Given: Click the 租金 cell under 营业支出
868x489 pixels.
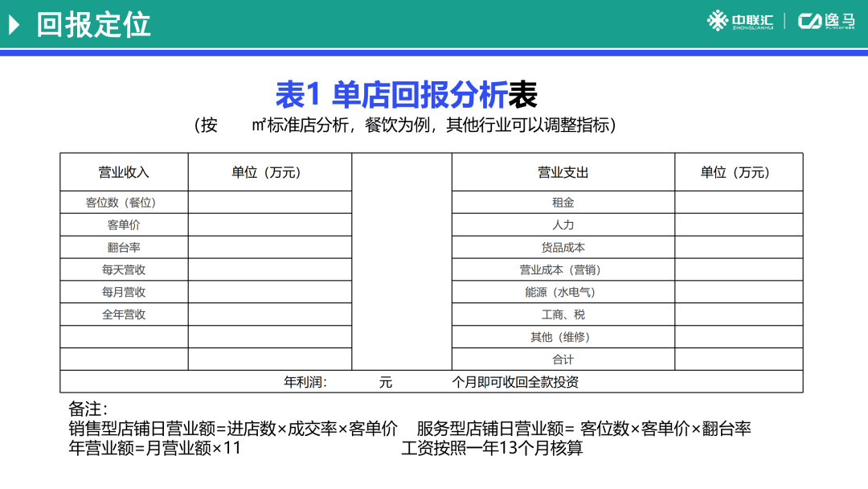Looking at the screenshot, I should 564,202.
